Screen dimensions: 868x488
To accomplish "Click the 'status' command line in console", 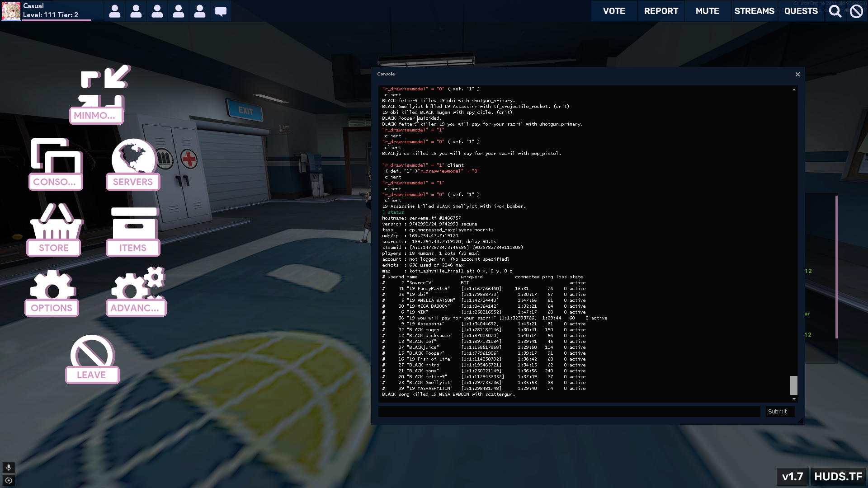I will point(393,212).
